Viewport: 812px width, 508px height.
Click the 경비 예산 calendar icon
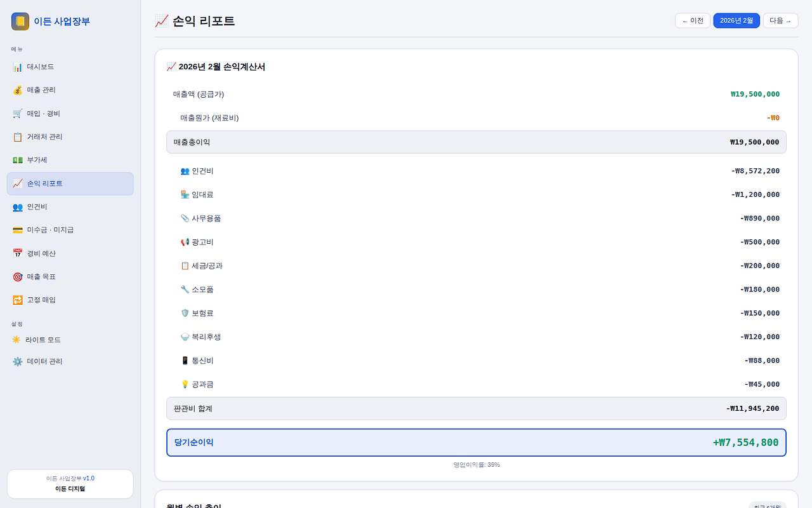click(18, 253)
